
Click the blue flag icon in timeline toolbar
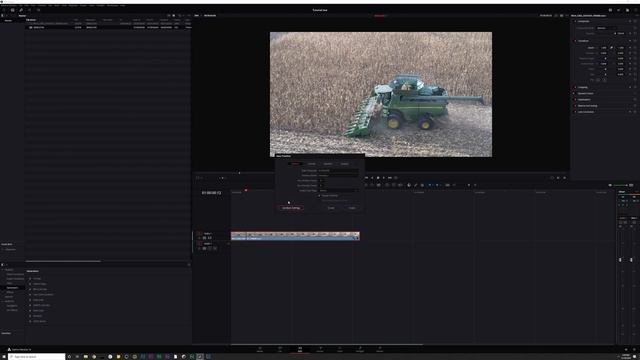[x=429, y=185]
